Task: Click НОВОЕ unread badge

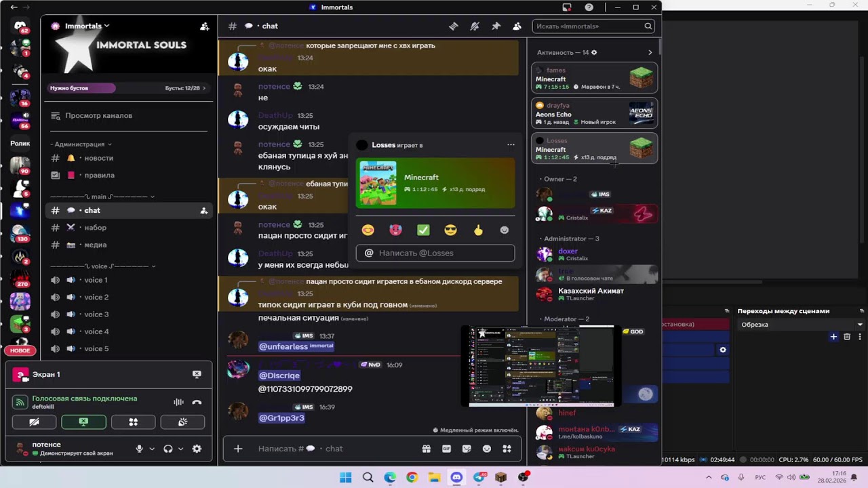Action: [20, 350]
